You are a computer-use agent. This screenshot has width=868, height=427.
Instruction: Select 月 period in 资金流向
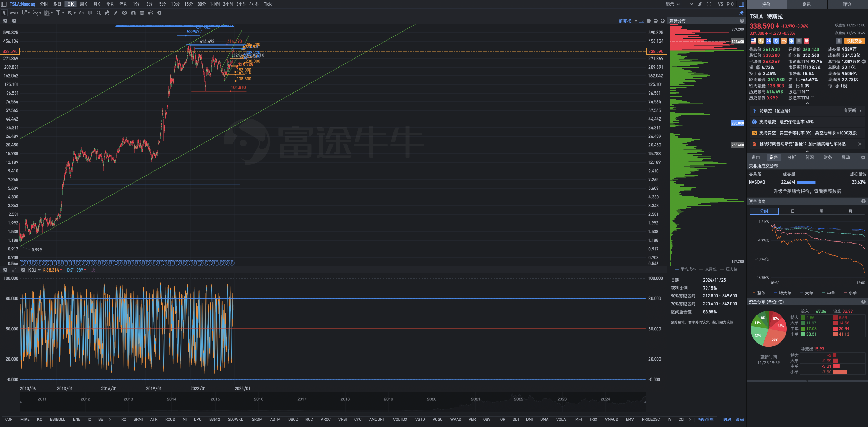pyautogui.click(x=850, y=211)
